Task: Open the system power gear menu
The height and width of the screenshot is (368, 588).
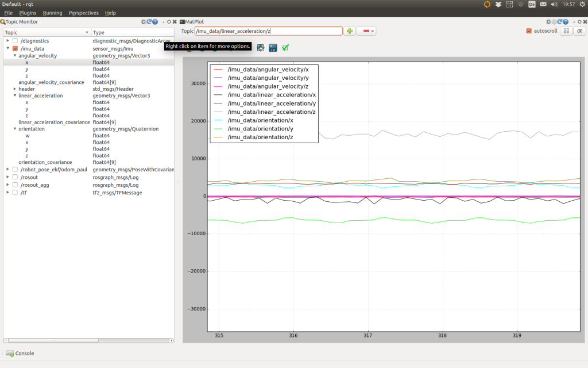Action: click(582, 4)
